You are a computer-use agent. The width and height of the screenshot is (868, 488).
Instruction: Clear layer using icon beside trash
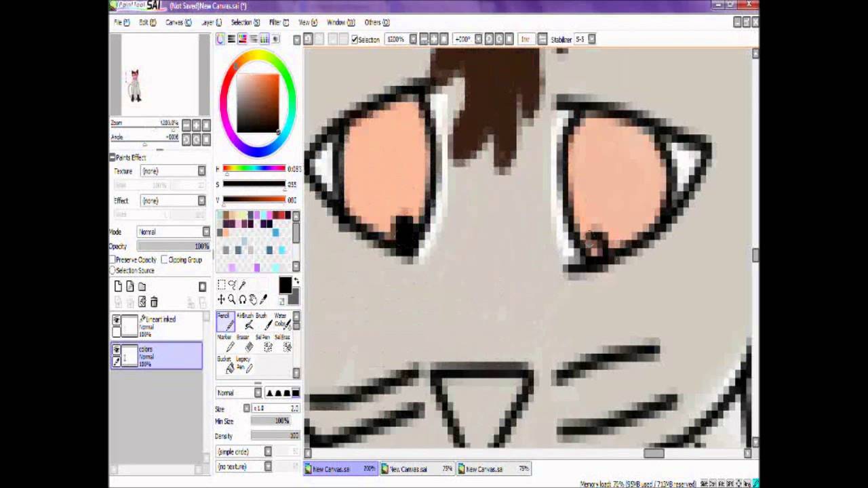click(142, 302)
